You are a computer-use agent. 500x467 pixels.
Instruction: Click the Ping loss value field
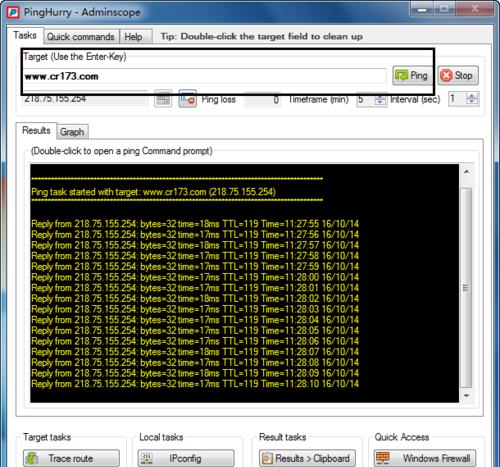pyautogui.click(x=262, y=99)
